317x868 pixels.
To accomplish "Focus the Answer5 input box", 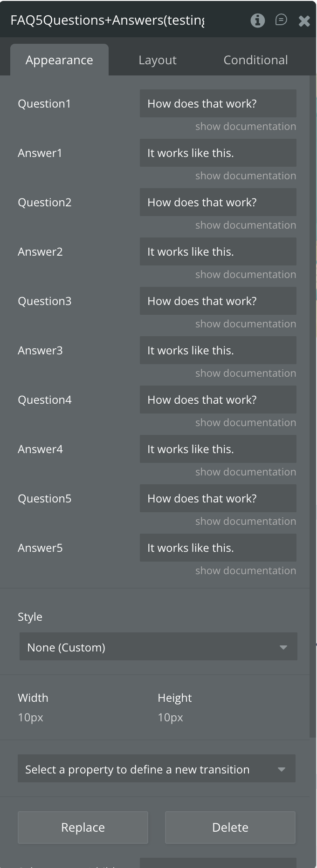I will 218,548.
